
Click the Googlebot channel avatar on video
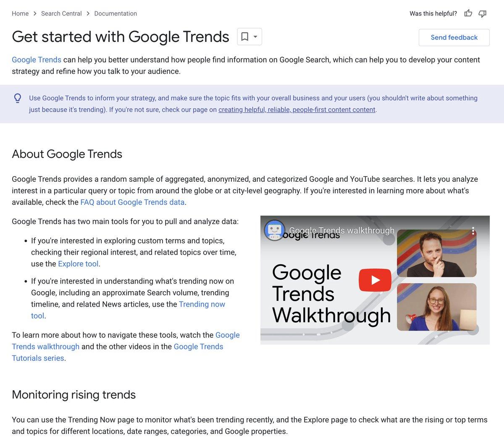(x=275, y=230)
